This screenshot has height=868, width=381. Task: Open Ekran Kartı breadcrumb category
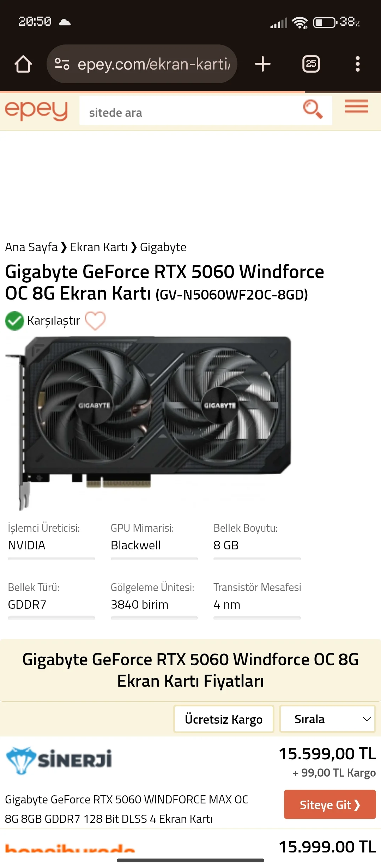[x=99, y=247]
